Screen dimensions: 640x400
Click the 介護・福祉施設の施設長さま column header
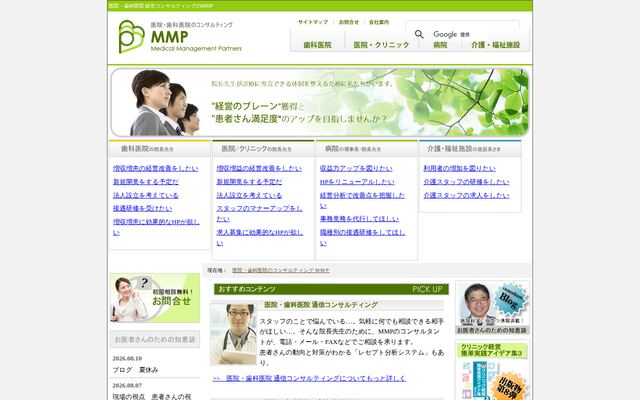(x=470, y=149)
